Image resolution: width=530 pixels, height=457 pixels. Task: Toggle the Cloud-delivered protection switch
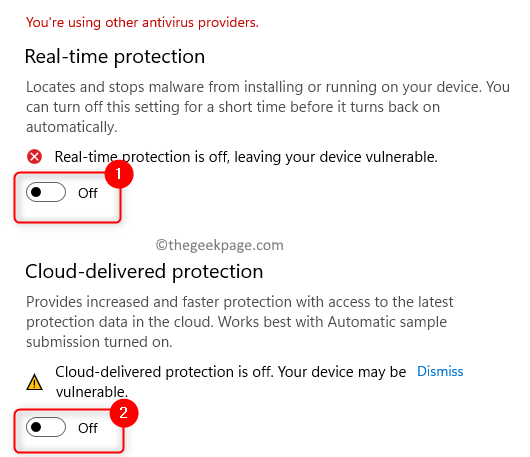coord(46,427)
